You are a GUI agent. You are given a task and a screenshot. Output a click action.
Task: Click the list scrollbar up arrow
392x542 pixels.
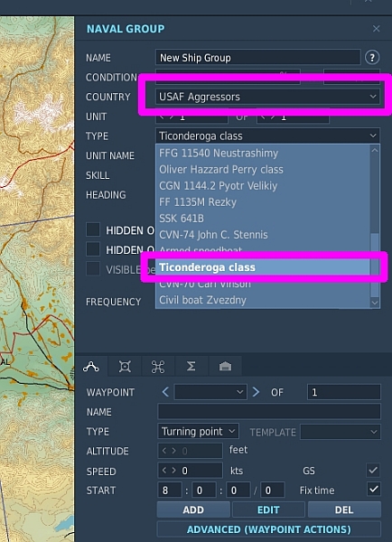click(x=375, y=150)
